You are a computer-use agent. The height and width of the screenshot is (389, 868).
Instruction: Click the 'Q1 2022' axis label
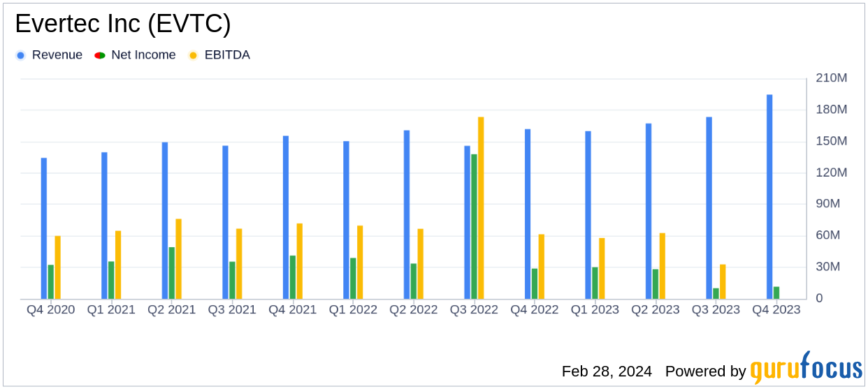tap(353, 310)
